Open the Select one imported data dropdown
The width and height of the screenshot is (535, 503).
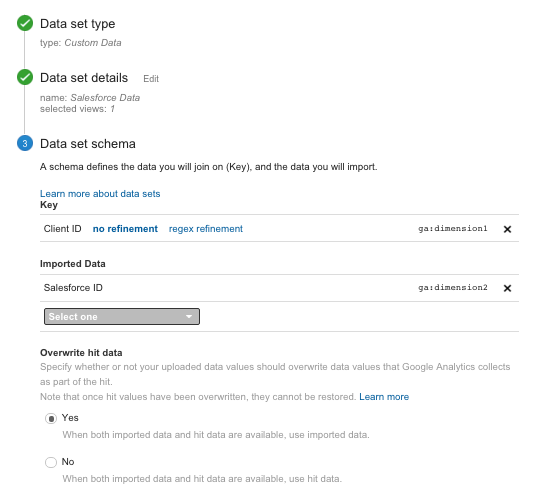pyautogui.click(x=122, y=317)
